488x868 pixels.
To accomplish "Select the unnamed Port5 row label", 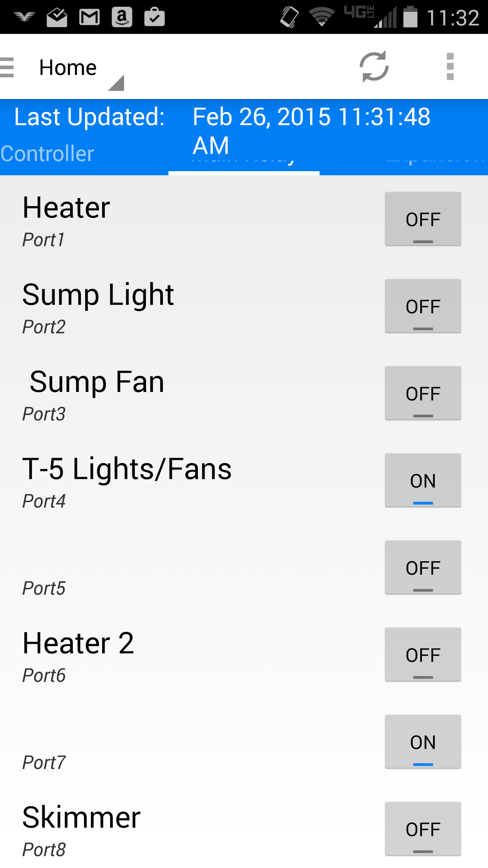I will [x=44, y=588].
